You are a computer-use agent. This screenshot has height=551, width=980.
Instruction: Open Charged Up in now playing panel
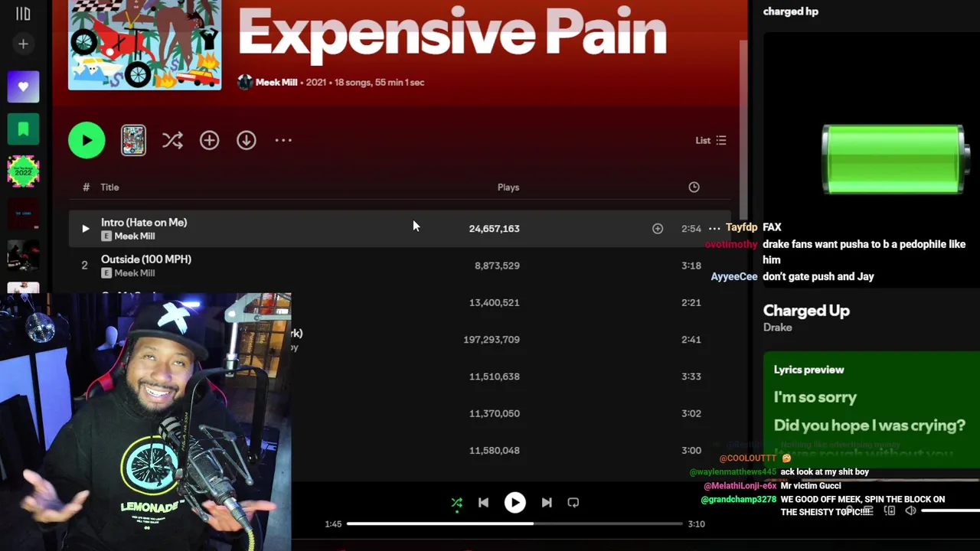806,310
